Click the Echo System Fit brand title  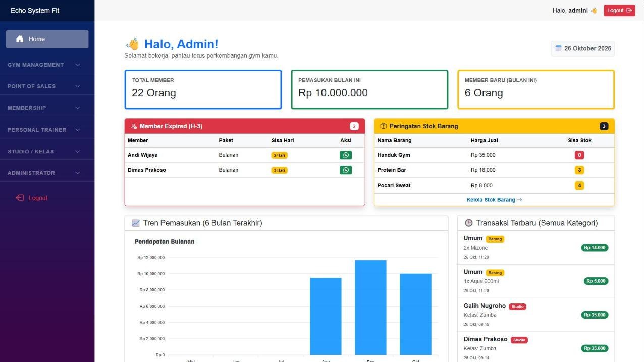click(x=35, y=10)
